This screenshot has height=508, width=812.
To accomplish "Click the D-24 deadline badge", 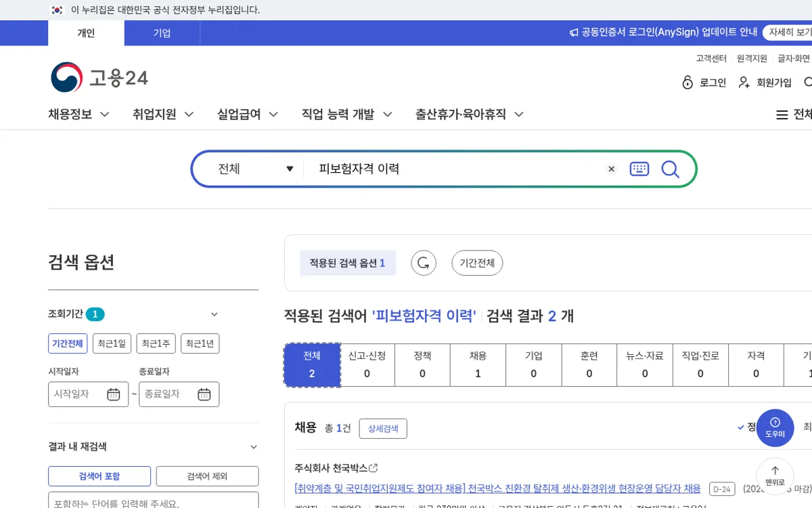I will pos(722,489).
